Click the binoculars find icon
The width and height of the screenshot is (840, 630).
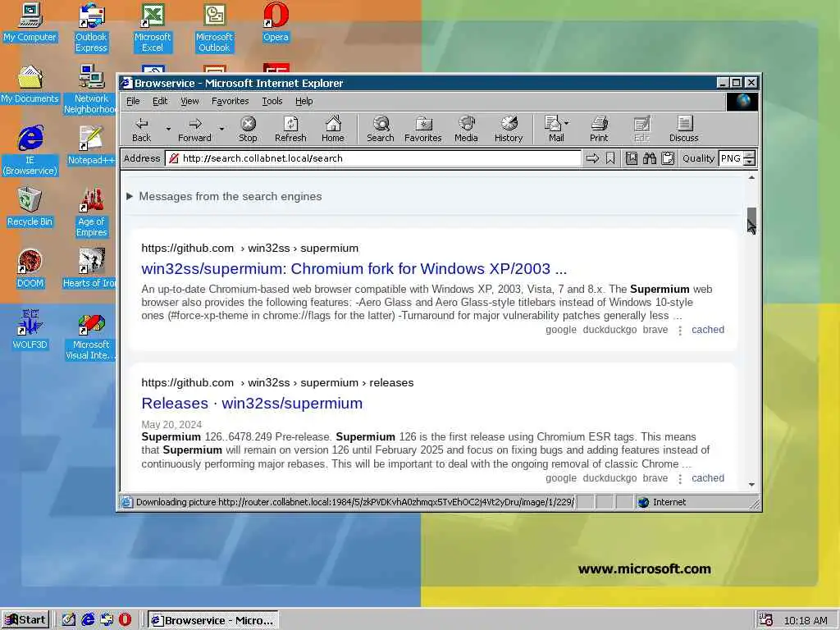650,158
